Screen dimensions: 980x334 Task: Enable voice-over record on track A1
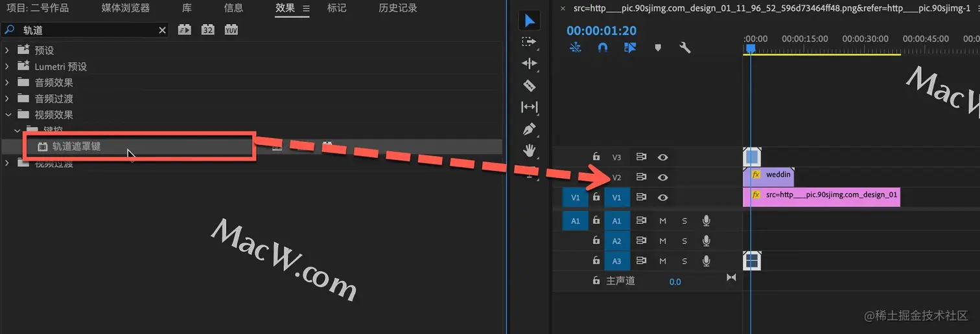(x=706, y=221)
